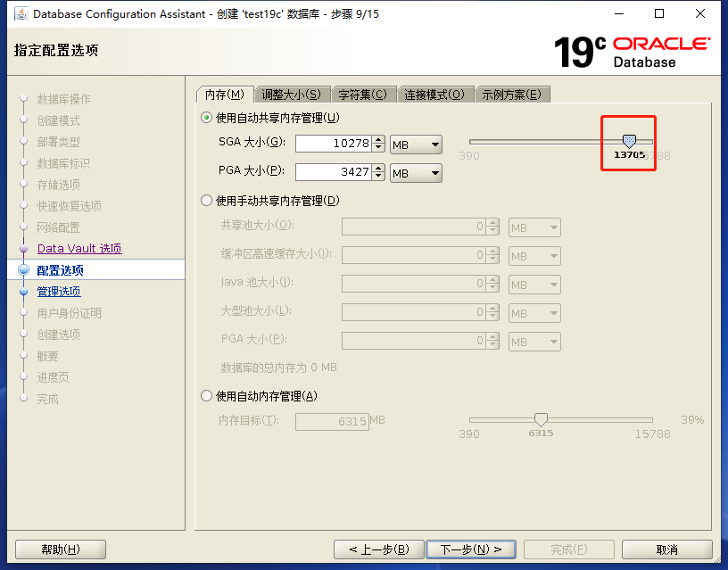Click the 进度页 step label
This screenshot has width=728, height=570.
(53, 377)
